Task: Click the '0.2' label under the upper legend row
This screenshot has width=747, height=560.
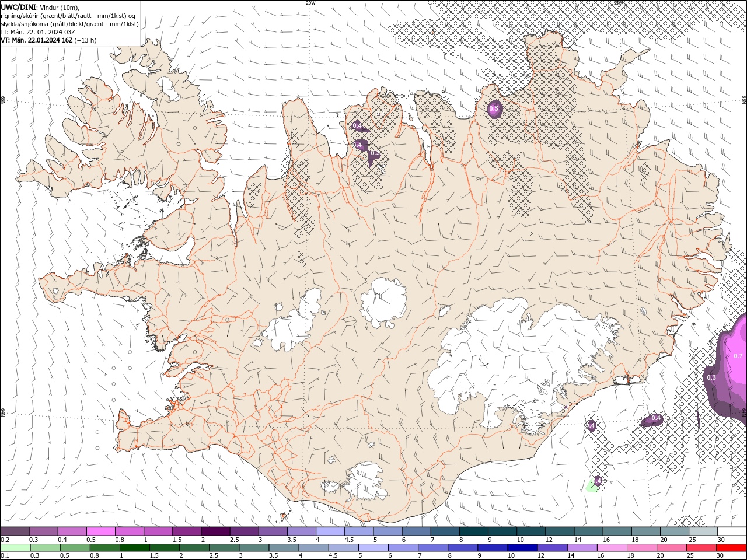Action: tap(4, 540)
